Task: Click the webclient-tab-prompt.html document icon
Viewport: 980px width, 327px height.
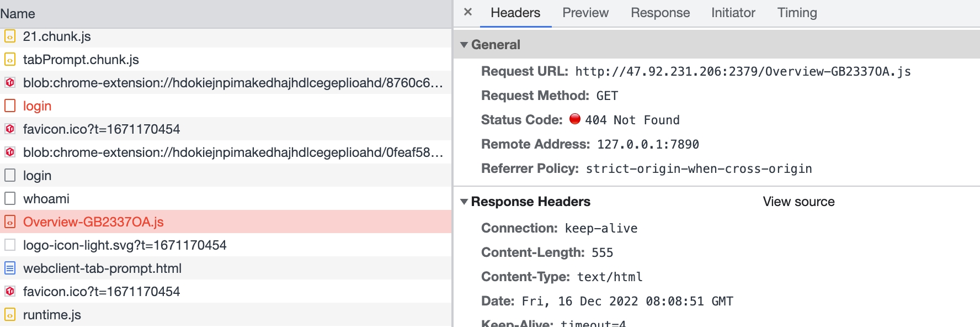Action: pos(10,268)
